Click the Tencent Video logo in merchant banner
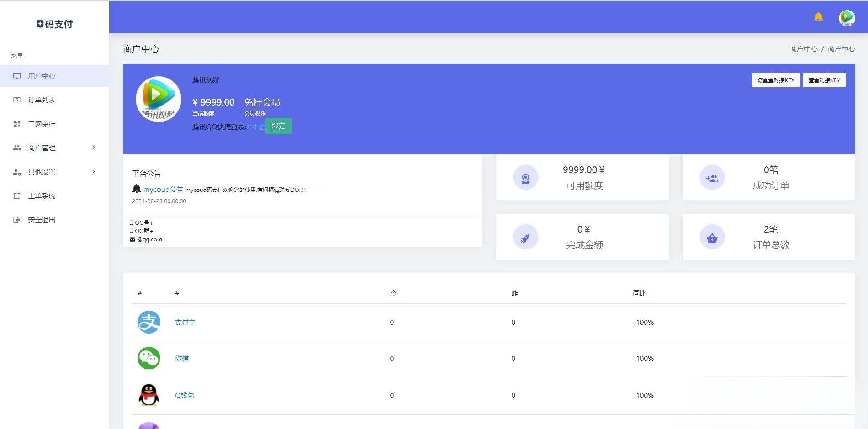868x429 pixels. [159, 99]
